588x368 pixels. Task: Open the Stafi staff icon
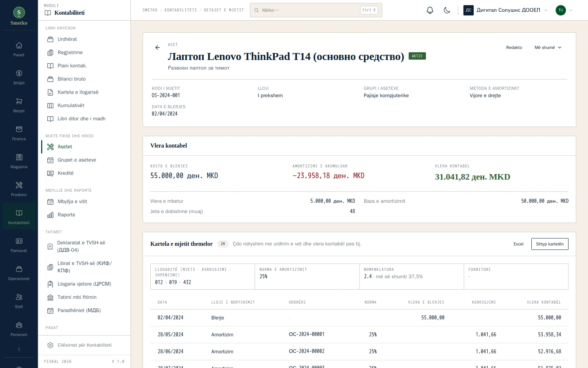(x=19, y=301)
